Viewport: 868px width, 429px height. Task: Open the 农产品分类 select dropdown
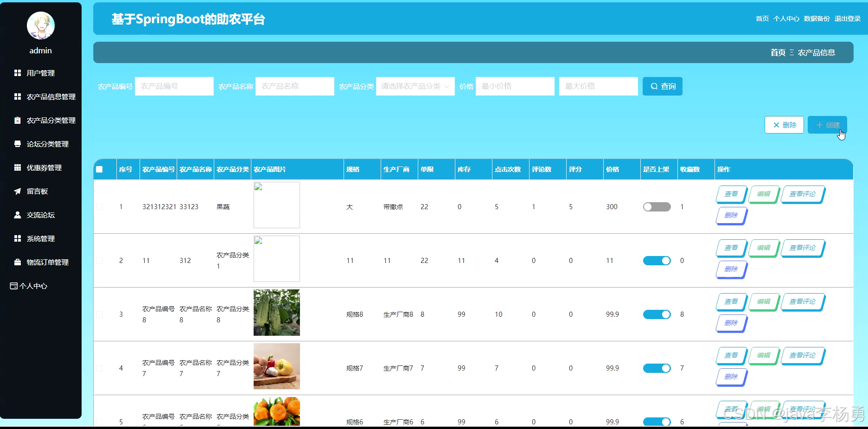coord(415,86)
